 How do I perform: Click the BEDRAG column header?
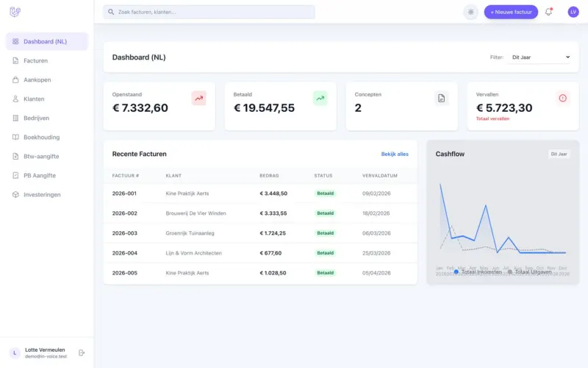pyautogui.click(x=269, y=176)
